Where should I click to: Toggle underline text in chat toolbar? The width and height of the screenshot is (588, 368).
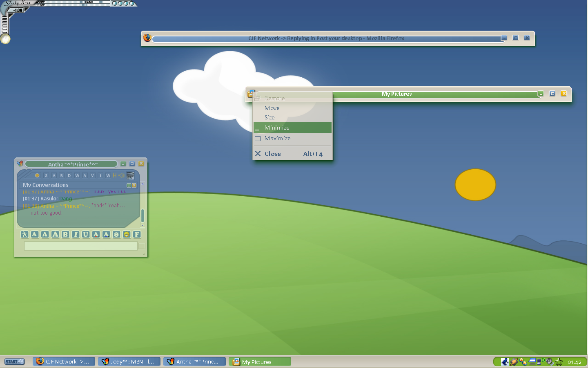pos(86,234)
